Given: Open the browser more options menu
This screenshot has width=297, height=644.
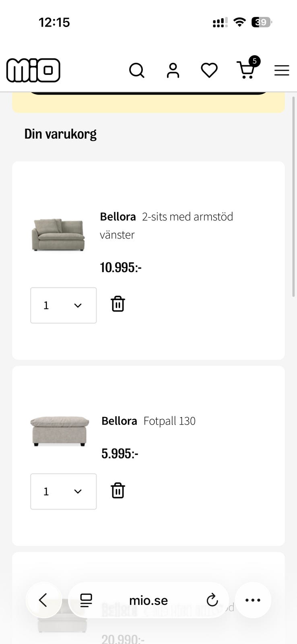Looking at the screenshot, I should coord(253,600).
